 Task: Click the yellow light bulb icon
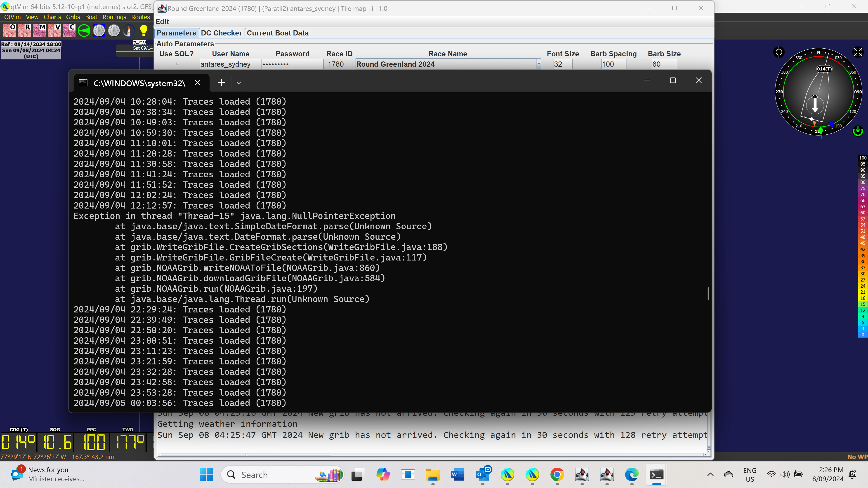click(x=144, y=30)
